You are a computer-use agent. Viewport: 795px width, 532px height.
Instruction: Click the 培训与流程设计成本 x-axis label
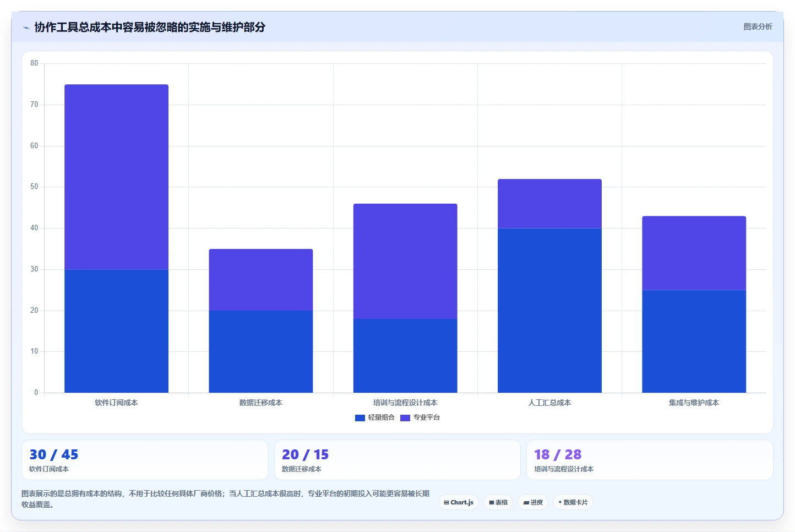click(x=405, y=403)
